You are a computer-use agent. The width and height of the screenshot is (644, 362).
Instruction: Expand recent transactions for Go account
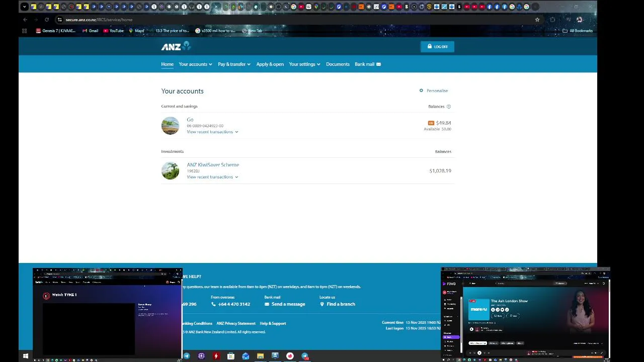(x=212, y=132)
